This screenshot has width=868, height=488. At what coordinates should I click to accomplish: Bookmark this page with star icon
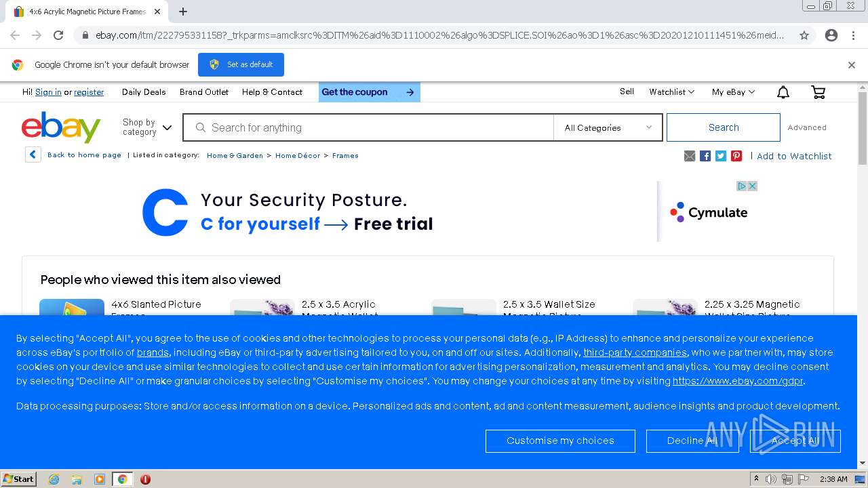804,35
